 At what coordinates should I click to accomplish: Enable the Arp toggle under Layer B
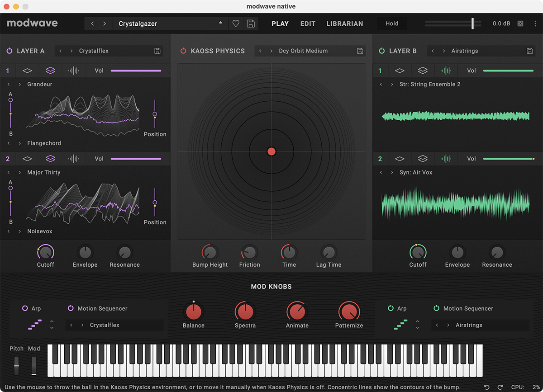[x=392, y=308]
